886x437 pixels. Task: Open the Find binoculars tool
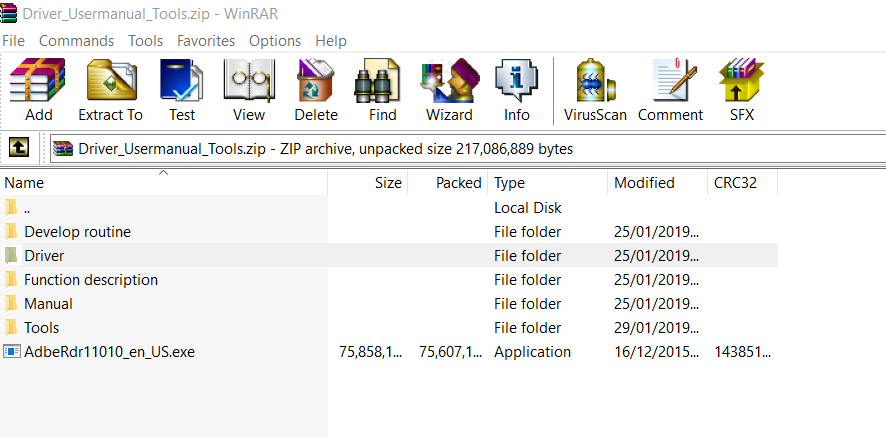[x=382, y=88]
